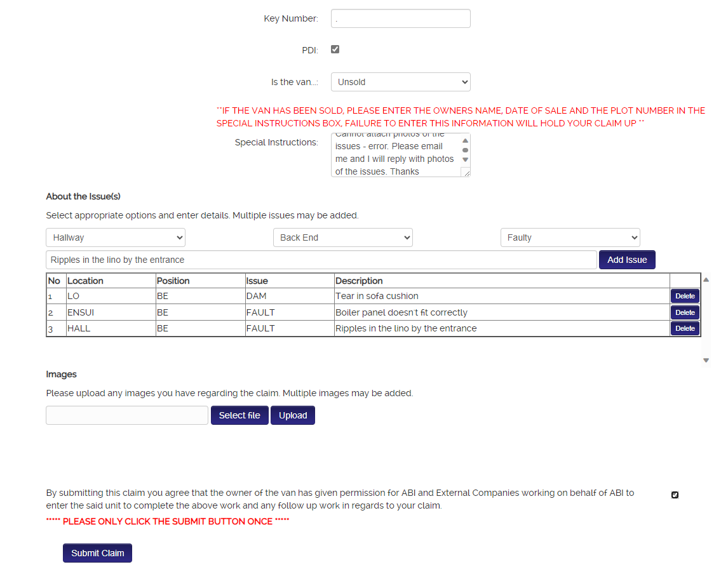The height and width of the screenshot is (567, 728).
Task: Toggle the permission agreement checkbox
Action: tap(675, 495)
